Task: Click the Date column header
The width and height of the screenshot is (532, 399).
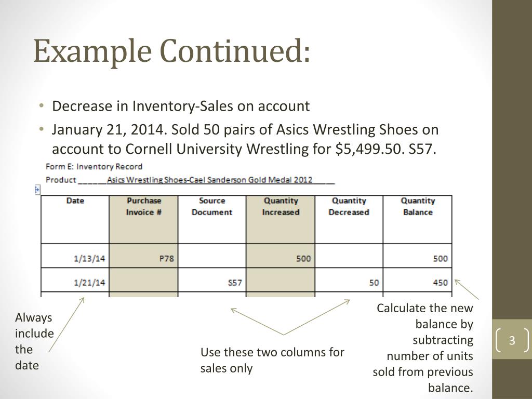Action: point(75,219)
